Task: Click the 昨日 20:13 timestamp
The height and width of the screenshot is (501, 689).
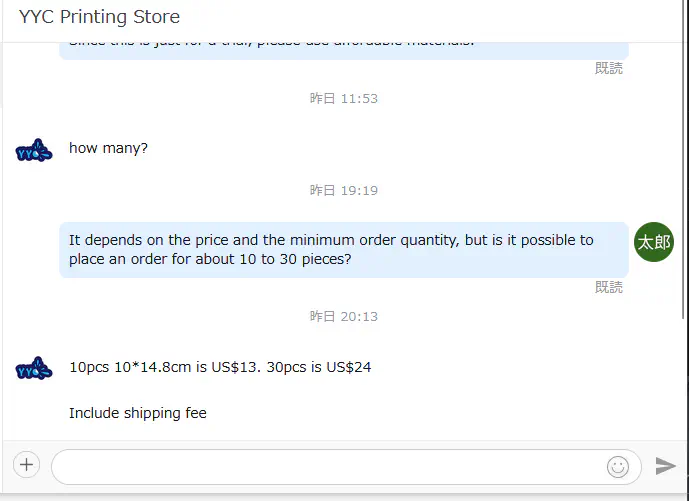Action: pos(343,316)
